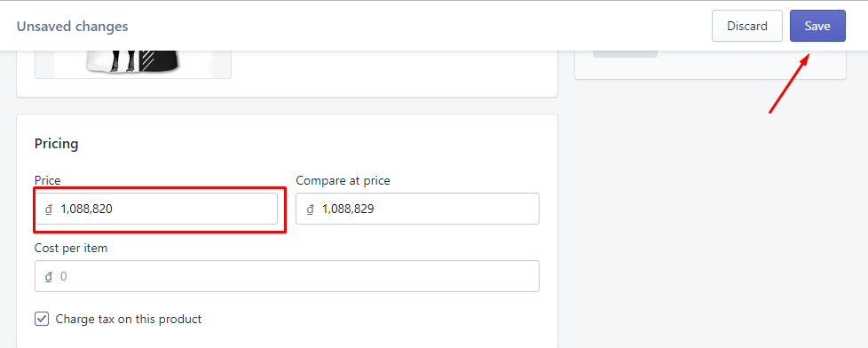Click the đ symbol in Compare at price
The image size is (868, 348).
click(x=310, y=210)
